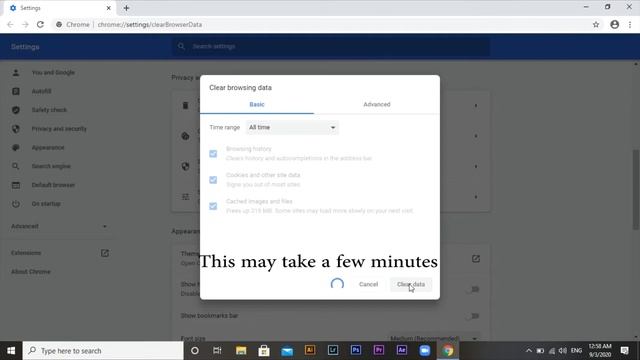Click the You and Google person icon
The width and height of the screenshot is (640, 360).
coord(16,73)
